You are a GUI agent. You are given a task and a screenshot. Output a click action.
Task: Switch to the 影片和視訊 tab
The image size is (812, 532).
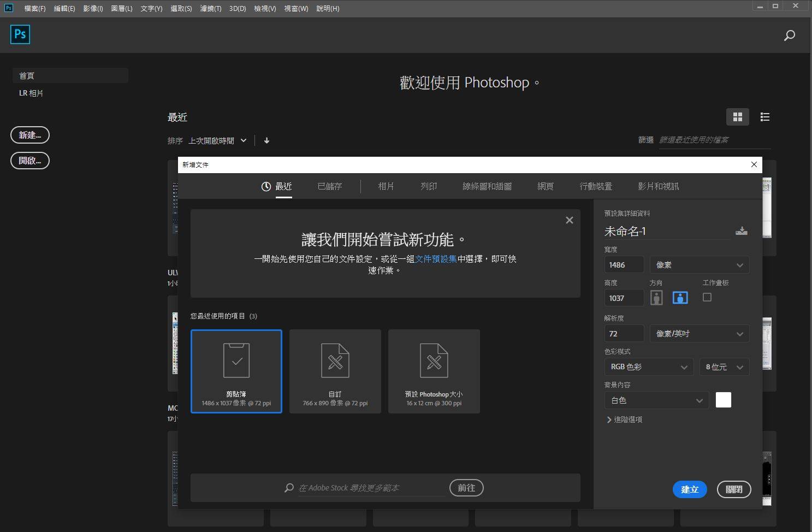pos(659,186)
